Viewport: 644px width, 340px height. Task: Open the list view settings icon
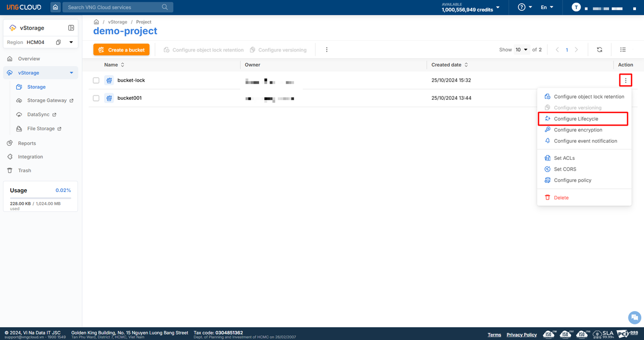(x=623, y=50)
